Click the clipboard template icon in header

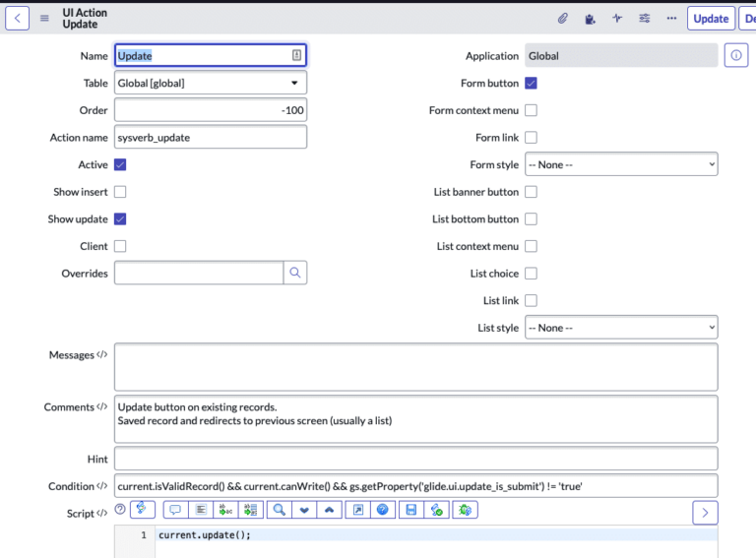pyautogui.click(x=590, y=19)
